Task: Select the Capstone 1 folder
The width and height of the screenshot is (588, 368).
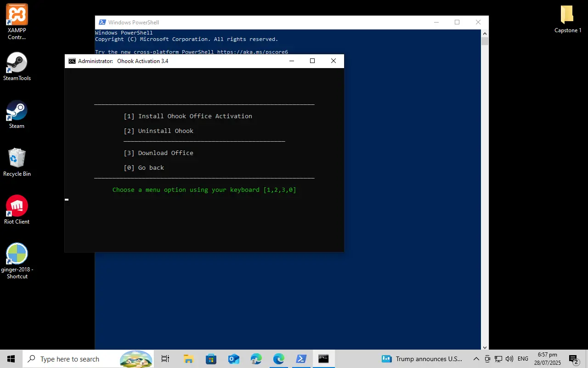Action: (568, 19)
